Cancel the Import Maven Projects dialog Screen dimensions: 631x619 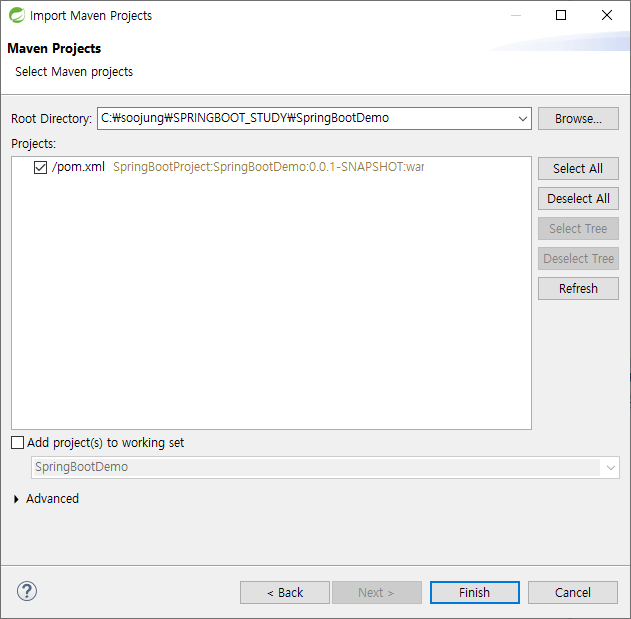(573, 592)
